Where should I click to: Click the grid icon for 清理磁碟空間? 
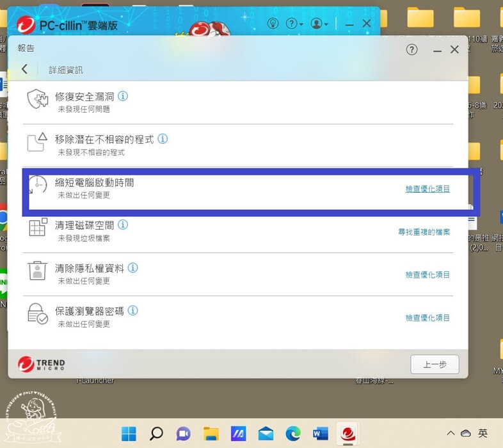pyautogui.click(x=38, y=227)
